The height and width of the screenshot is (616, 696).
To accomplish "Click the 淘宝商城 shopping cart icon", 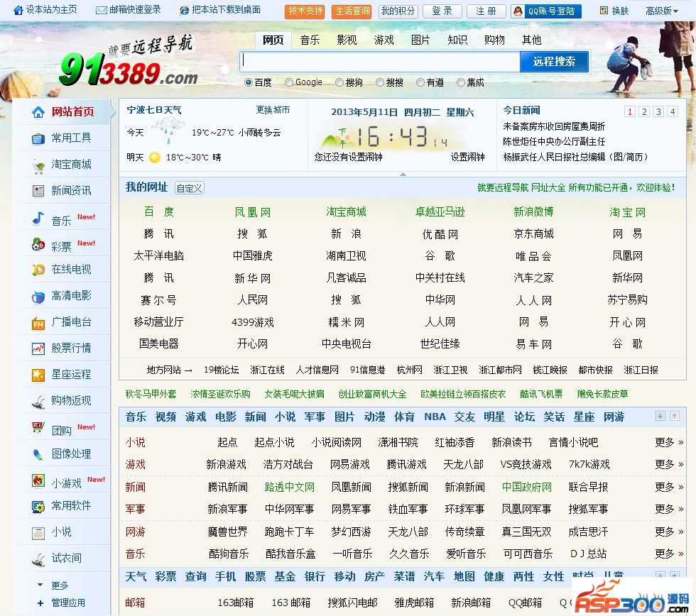I will [38, 166].
